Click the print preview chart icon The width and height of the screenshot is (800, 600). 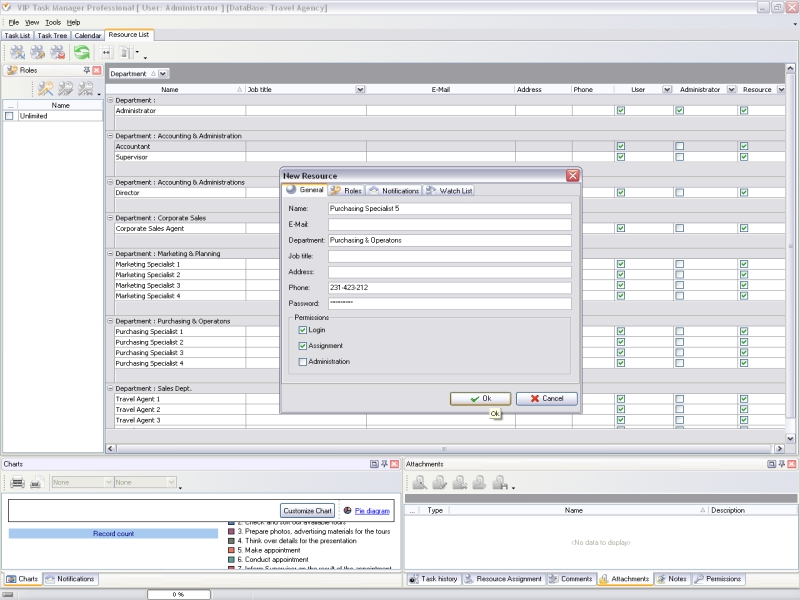pyautogui.click(x=36, y=482)
